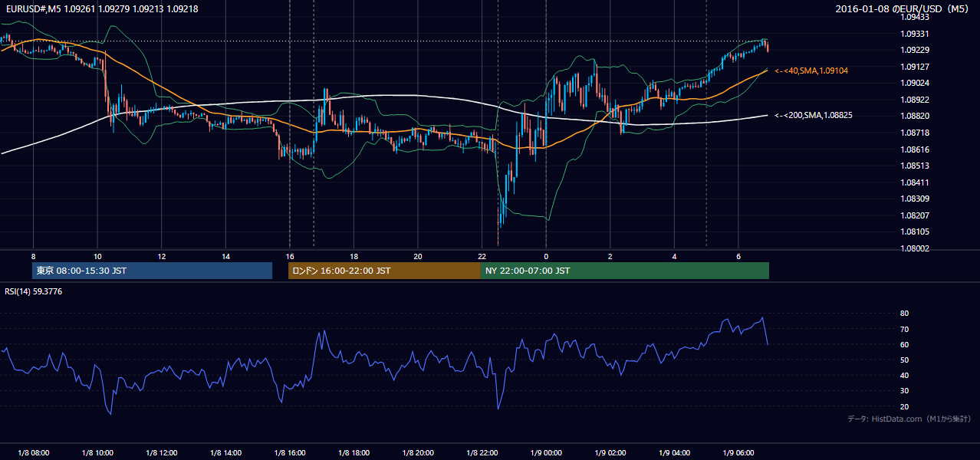Click the 1/8 16:00 time label
This screenshot has height=460, width=980.
[x=289, y=453]
